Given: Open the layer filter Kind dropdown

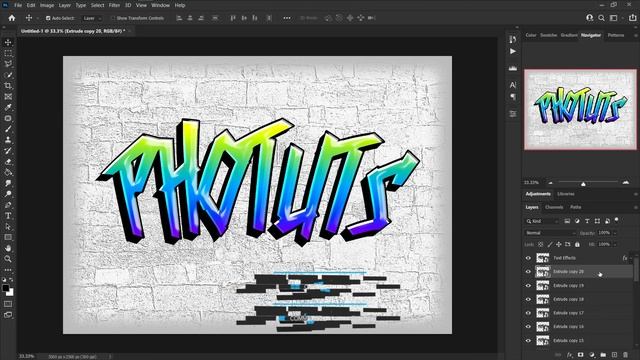Looking at the screenshot, I should 542,221.
